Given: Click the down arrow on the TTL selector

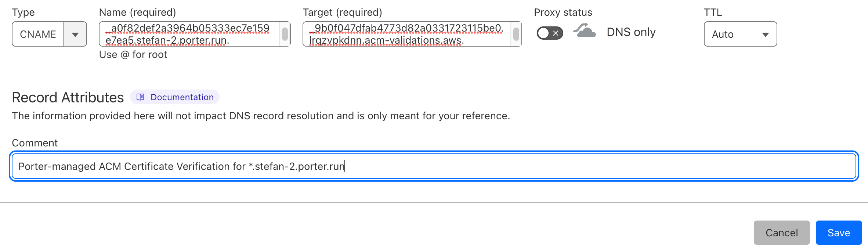Looking at the screenshot, I should pos(766,34).
